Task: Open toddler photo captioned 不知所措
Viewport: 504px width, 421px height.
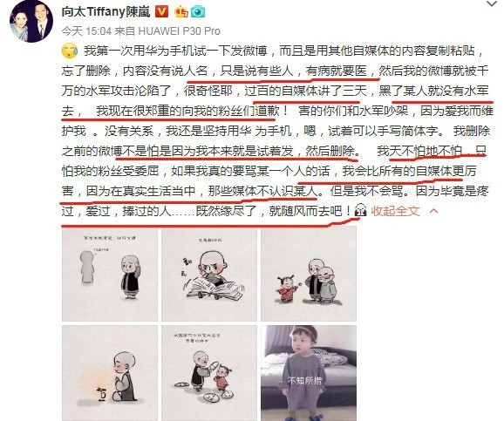Action: click(x=309, y=373)
